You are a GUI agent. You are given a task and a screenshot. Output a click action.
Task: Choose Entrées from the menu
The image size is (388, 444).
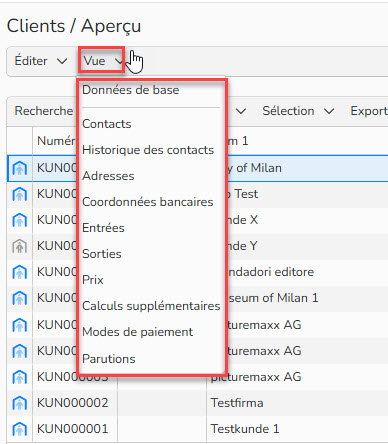coord(103,228)
